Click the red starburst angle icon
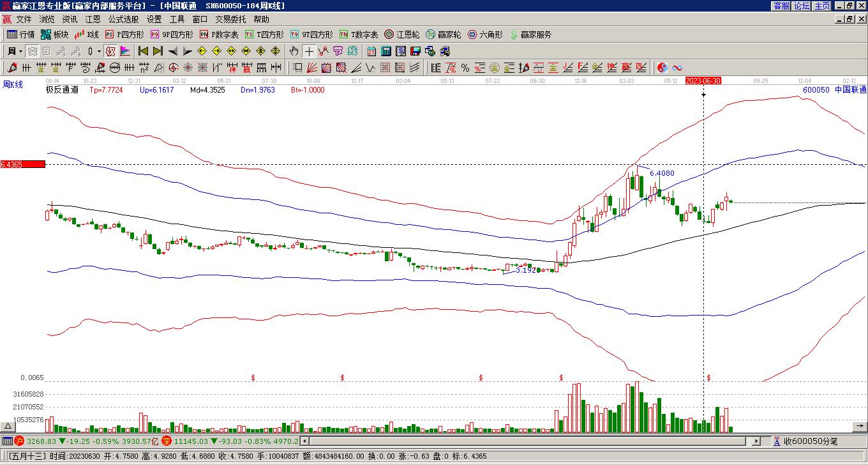Screen dimensions: 868x465 click(188, 68)
